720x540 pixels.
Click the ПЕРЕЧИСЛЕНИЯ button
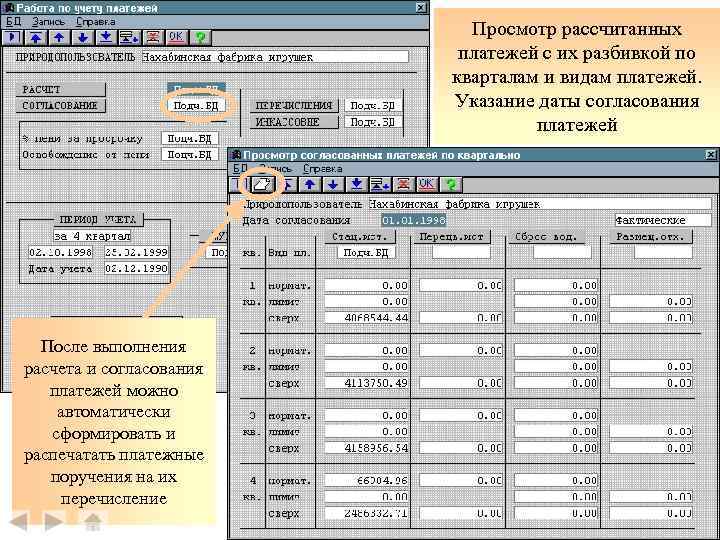(294, 106)
